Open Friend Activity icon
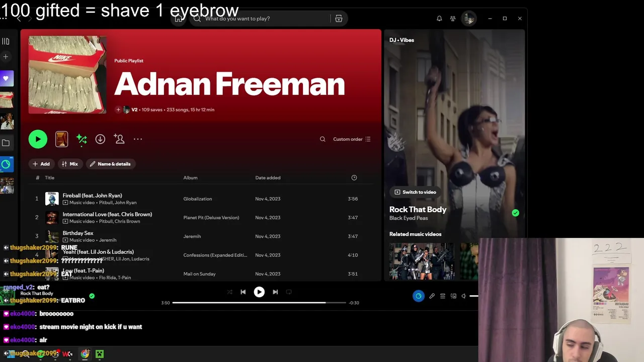Image resolution: width=644 pixels, height=362 pixels. [x=453, y=19]
